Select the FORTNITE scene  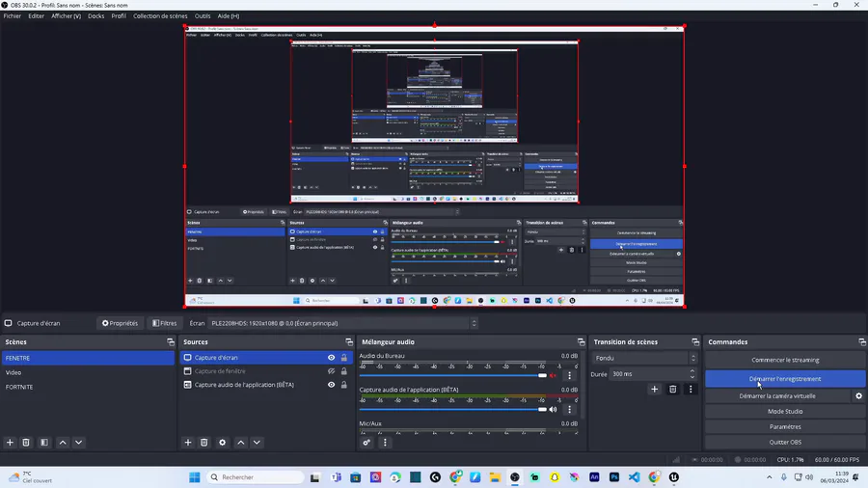[88, 387]
